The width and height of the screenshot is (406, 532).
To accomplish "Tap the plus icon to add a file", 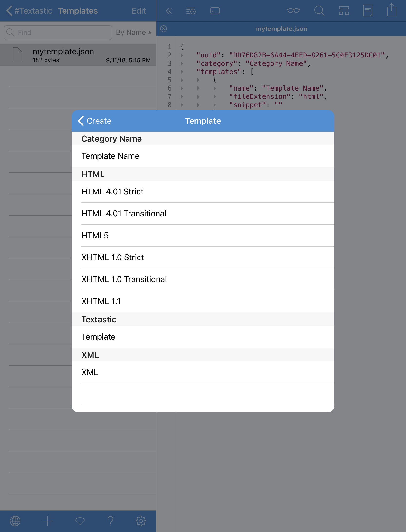I will point(47,521).
